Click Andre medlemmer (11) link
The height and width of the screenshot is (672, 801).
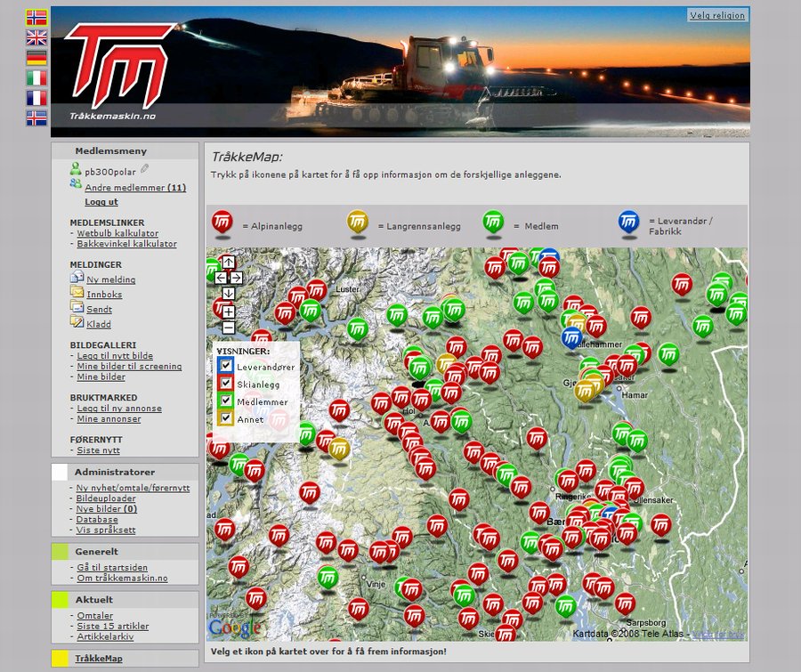click(135, 188)
